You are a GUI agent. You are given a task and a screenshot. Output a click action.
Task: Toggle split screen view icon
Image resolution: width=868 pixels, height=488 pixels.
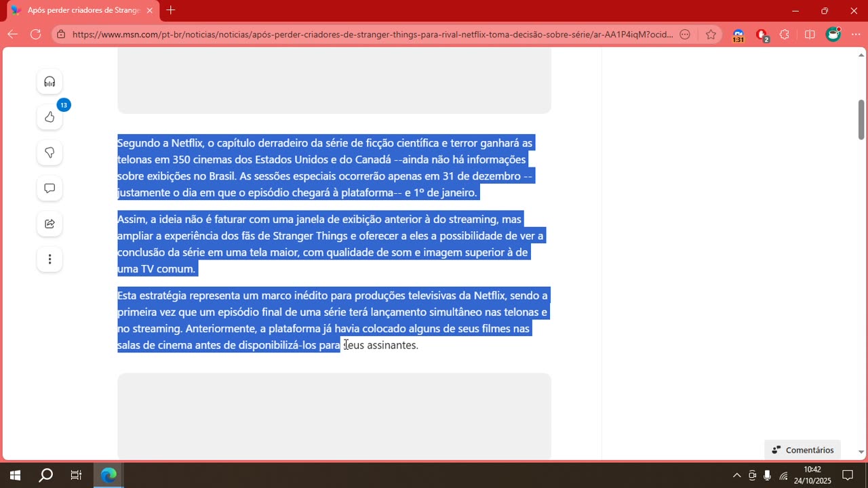(810, 35)
